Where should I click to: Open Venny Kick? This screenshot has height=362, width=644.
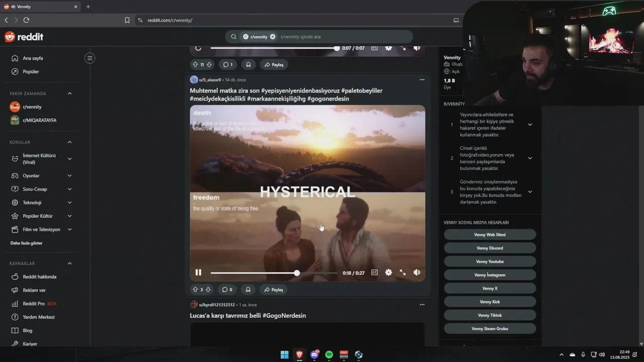[490, 302]
